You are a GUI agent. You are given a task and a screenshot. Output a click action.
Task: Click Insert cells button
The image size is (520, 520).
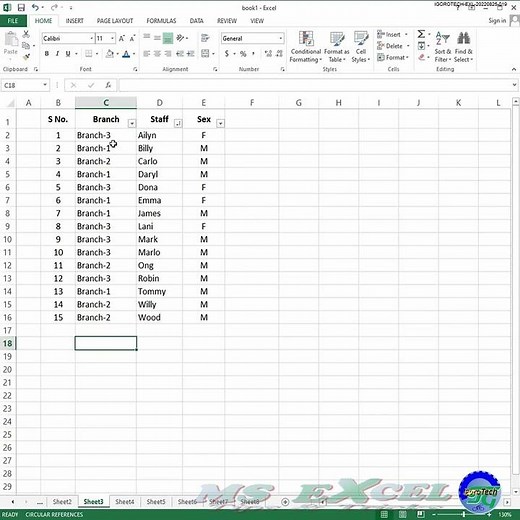pos(393,34)
